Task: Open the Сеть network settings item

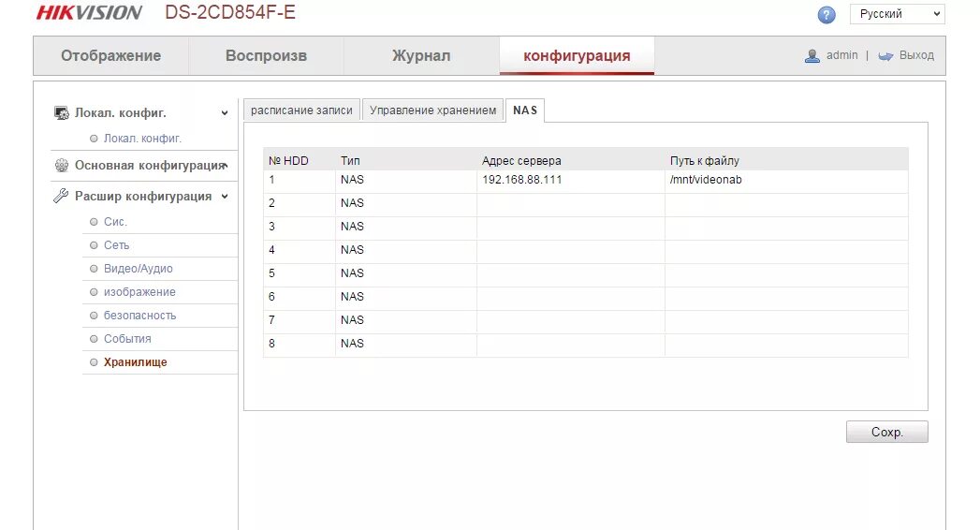Action: coord(116,245)
